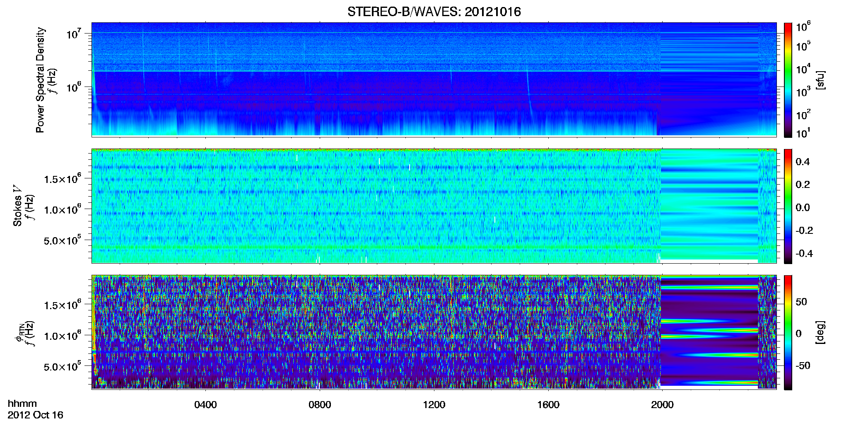Click the 0.4 value on Stokes V colorbar
Image resolution: width=868 pixels, height=447 pixels.
pos(803,162)
